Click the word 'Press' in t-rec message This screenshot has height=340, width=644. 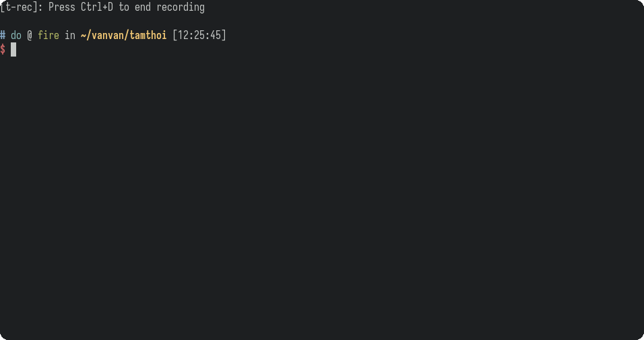pyautogui.click(x=61, y=7)
